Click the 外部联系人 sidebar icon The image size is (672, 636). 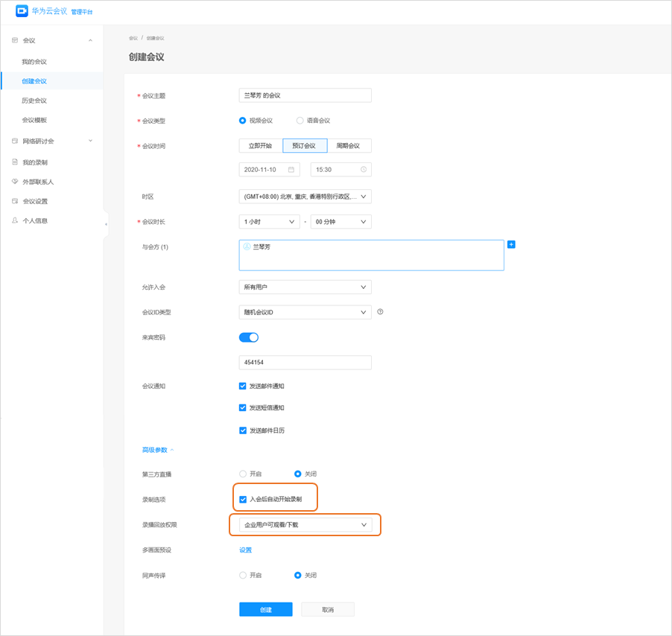coord(15,182)
